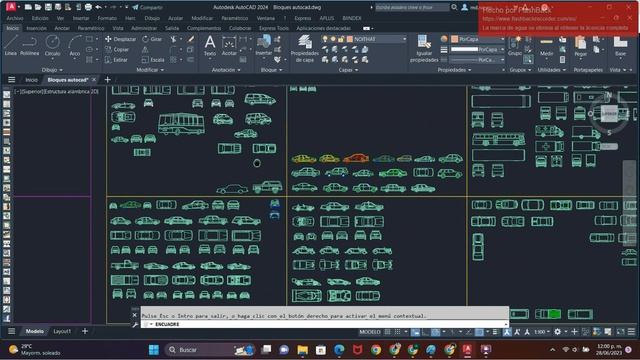Open the object color PorCapa swatch dropdown
This screenshot has width=640, height=360.
point(478,39)
